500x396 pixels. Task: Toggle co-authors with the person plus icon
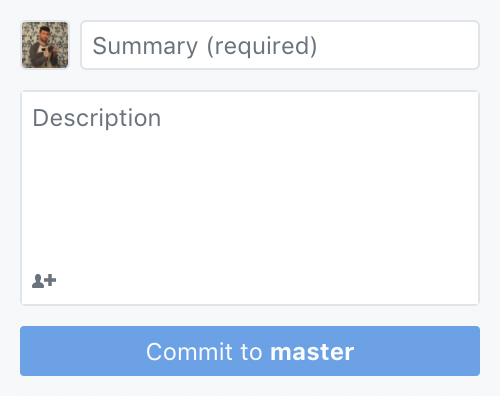(44, 281)
